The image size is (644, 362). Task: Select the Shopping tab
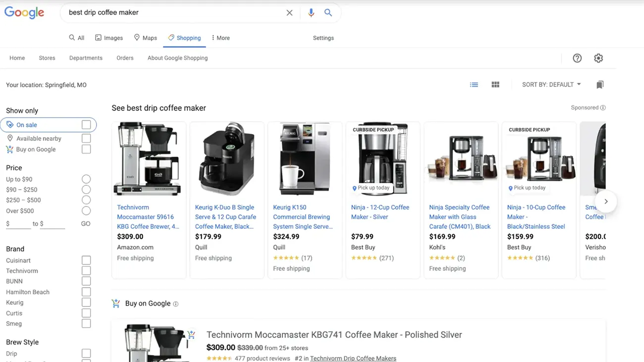tap(184, 38)
